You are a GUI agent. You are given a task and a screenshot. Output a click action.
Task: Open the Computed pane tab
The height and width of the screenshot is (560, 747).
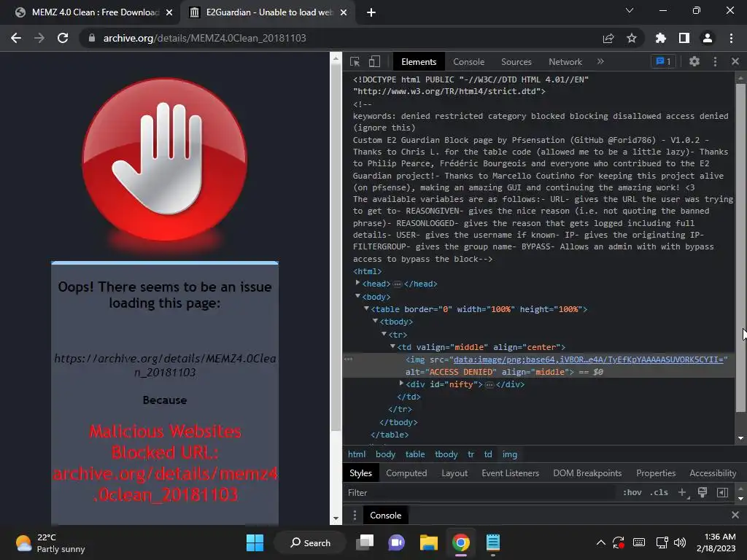point(406,472)
